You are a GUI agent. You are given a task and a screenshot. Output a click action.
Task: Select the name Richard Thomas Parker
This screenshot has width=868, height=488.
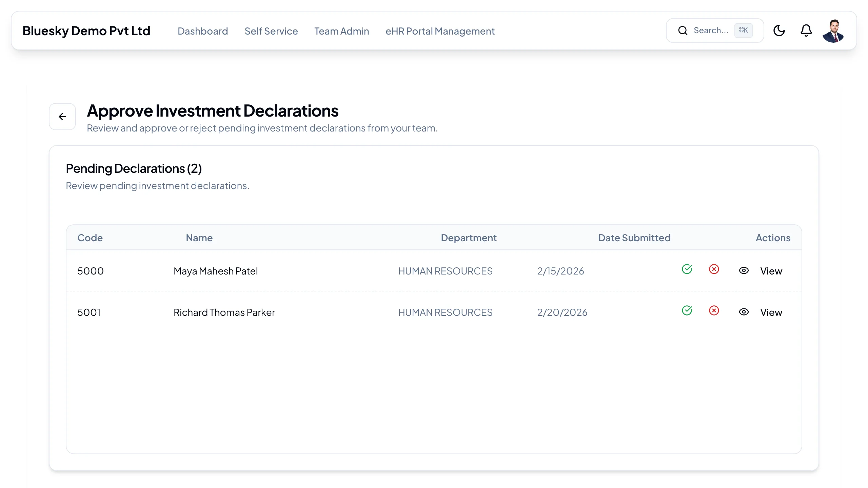(224, 312)
